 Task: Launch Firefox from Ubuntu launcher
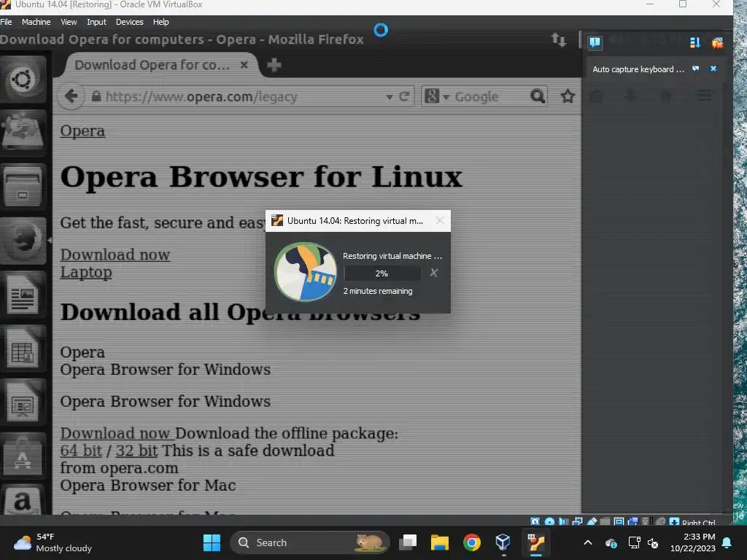click(23, 241)
